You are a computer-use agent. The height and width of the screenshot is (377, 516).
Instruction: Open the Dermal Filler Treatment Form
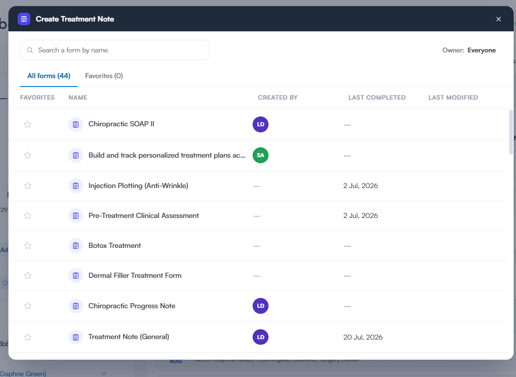(x=135, y=276)
